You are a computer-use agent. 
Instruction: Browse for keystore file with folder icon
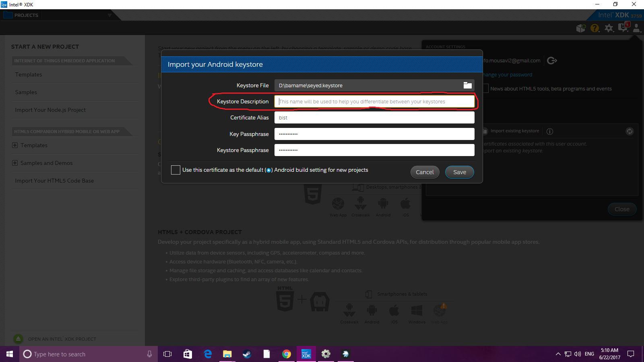click(x=467, y=85)
